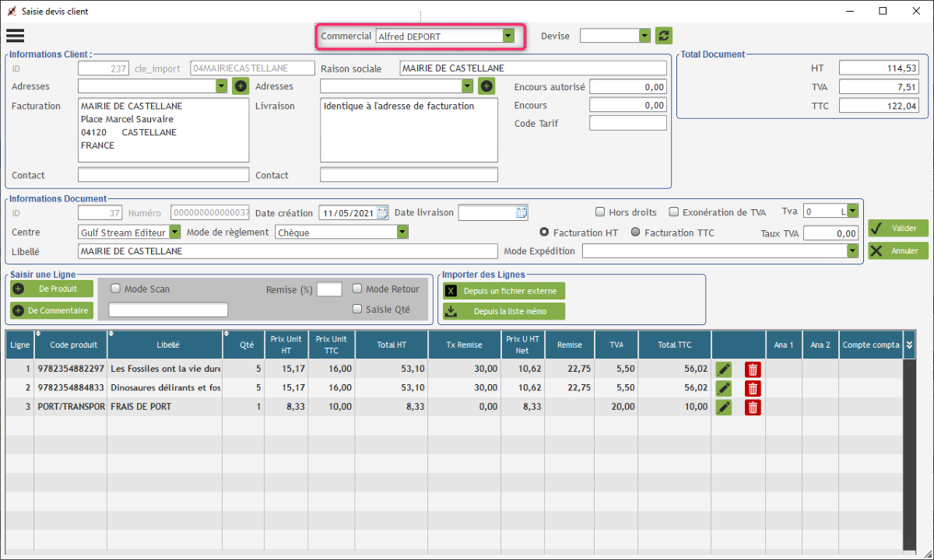Open the Date création calendar picker
This screenshot has width=934, height=560.
pyautogui.click(x=382, y=212)
